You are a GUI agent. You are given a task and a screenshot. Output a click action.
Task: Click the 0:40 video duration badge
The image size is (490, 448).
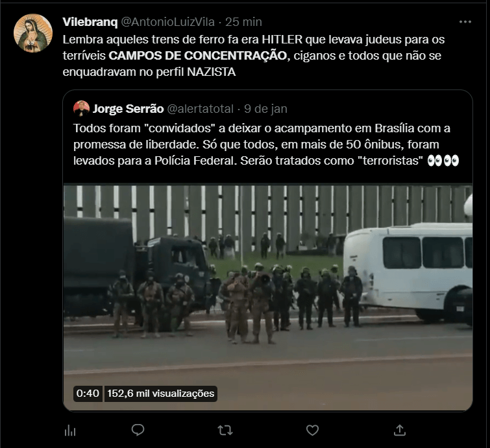tap(88, 394)
